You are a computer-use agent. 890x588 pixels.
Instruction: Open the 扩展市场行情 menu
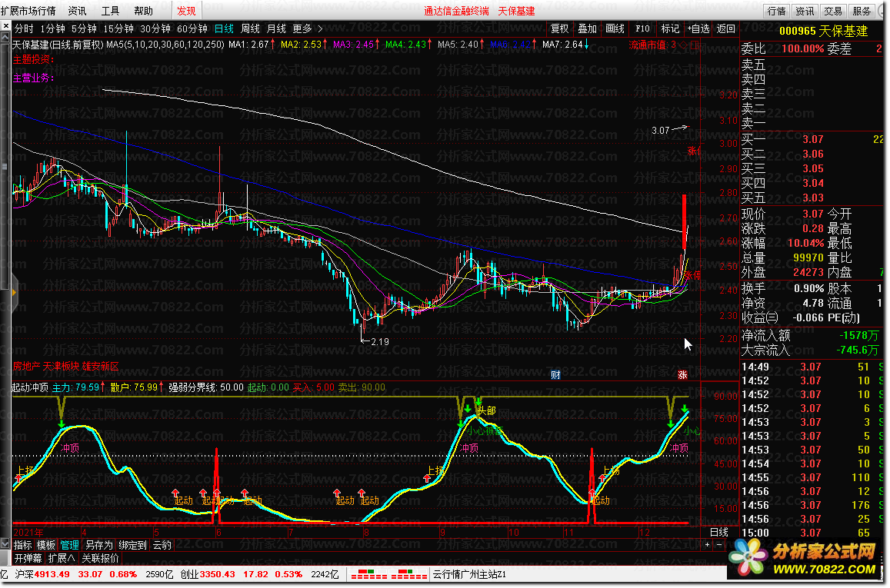(28, 11)
